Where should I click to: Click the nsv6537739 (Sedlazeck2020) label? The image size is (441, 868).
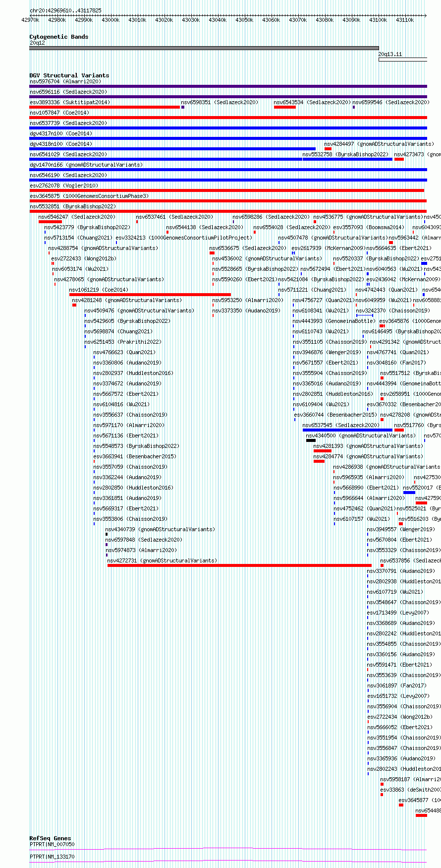[x=68, y=123]
